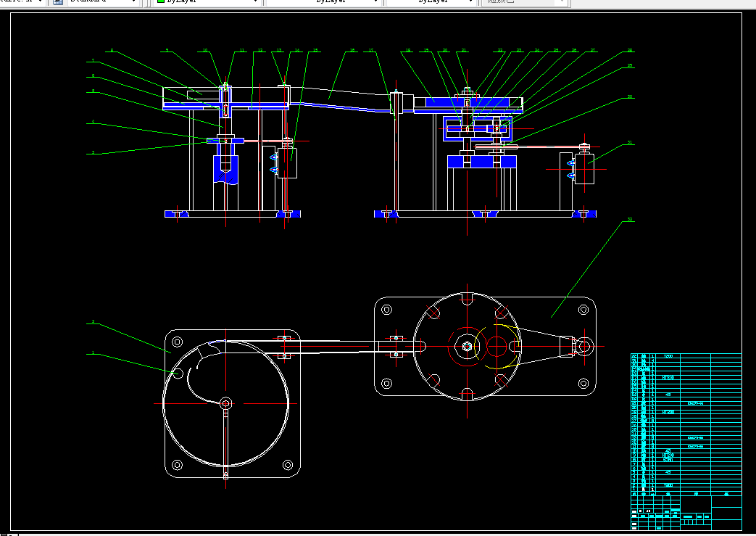Select the hexagon nut at right disc center
756x536 pixels.
point(467,346)
